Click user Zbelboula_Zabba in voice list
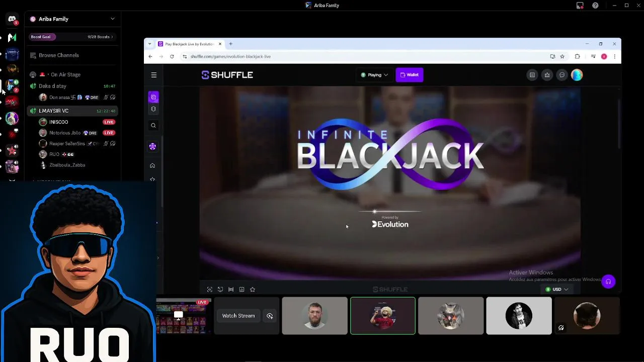 pyautogui.click(x=77, y=165)
